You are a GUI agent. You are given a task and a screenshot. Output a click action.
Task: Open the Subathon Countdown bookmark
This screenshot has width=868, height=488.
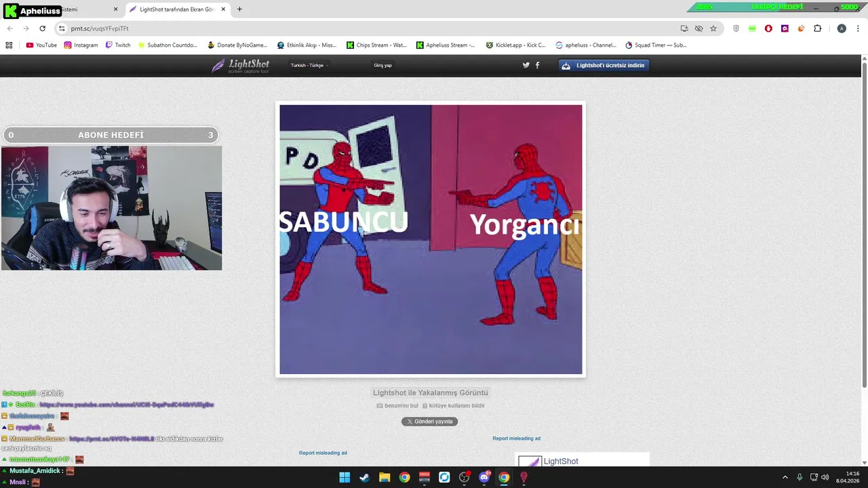coord(167,45)
